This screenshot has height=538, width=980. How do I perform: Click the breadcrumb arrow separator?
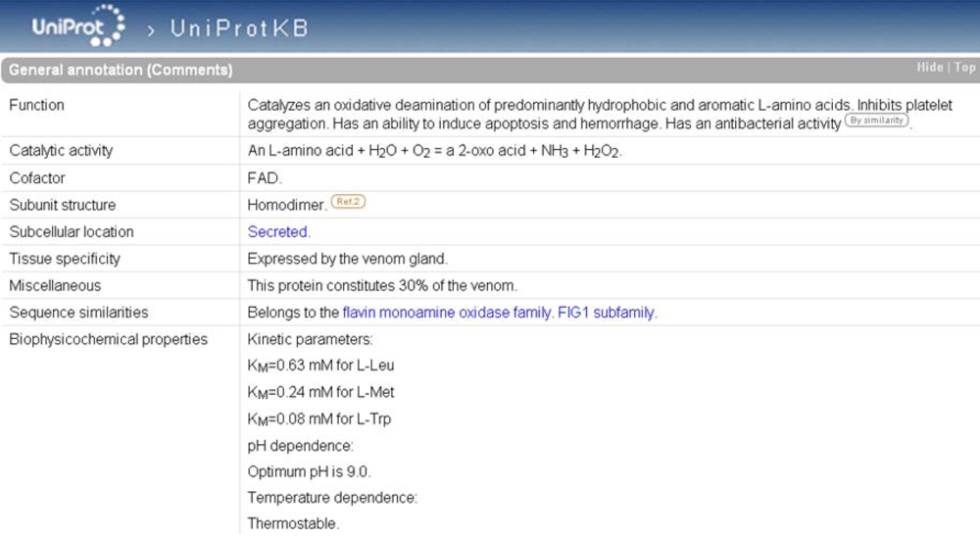pos(151,30)
